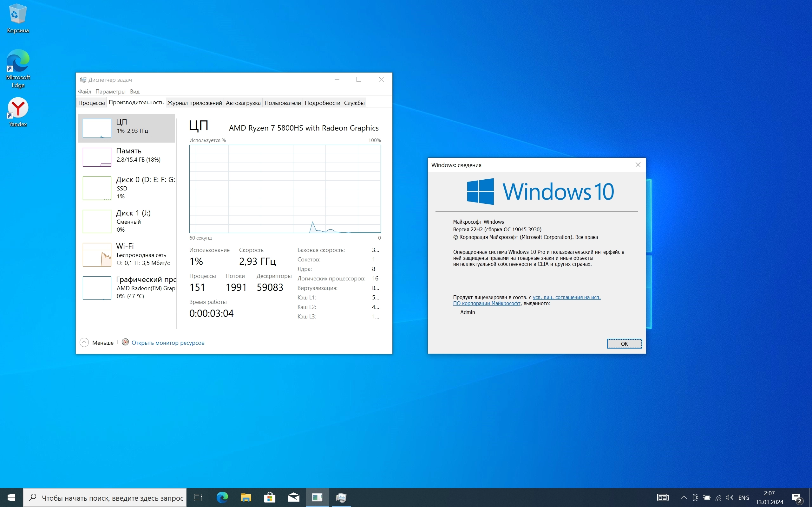Open the Mail app from taskbar
The height and width of the screenshot is (507, 812).
pos(294,497)
